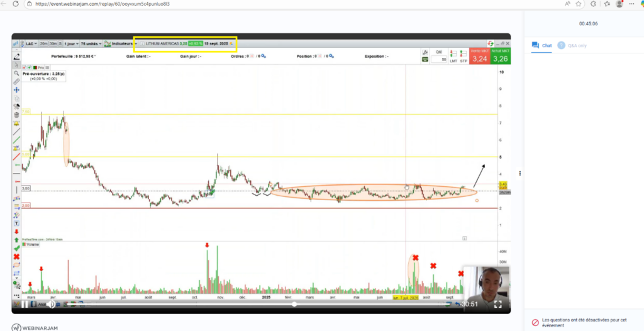
Task: Open the browser three-dot menu
Action: (631, 4)
